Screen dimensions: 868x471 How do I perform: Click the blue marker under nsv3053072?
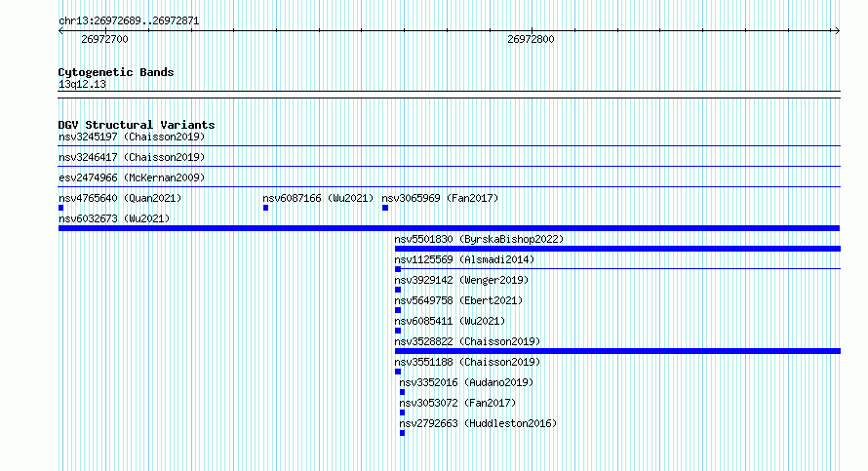(x=403, y=412)
